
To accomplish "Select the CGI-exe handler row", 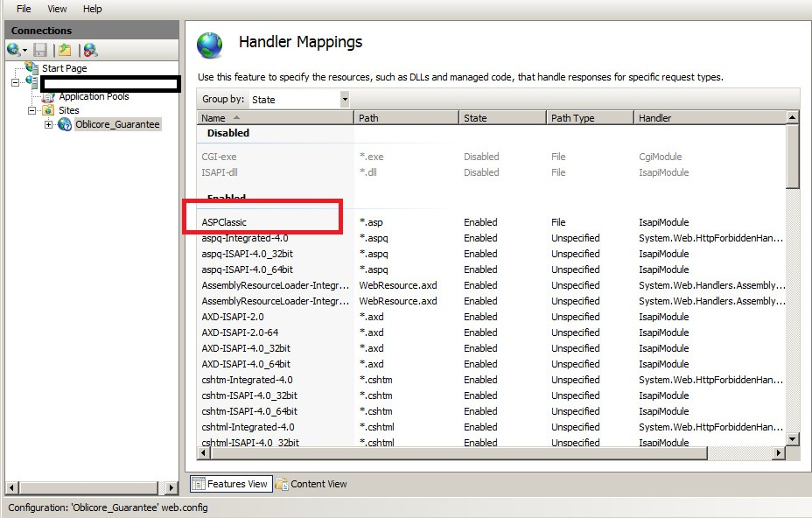I will (x=491, y=157).
